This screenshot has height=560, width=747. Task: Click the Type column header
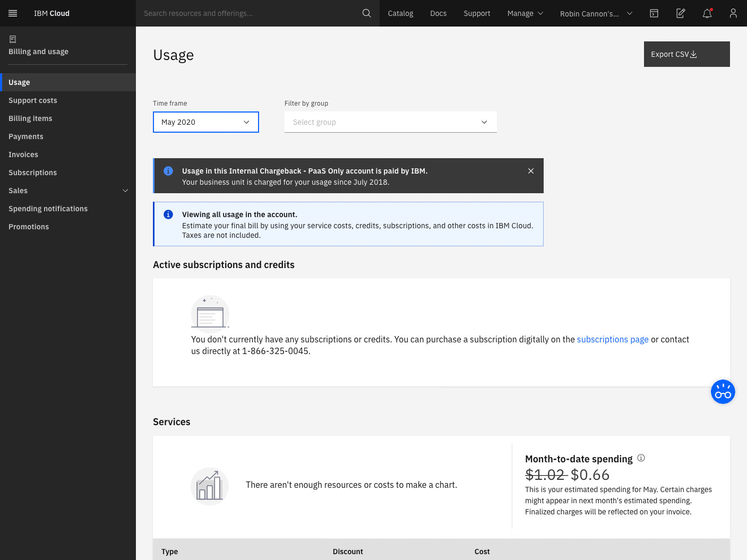click(x=170, y=552)
